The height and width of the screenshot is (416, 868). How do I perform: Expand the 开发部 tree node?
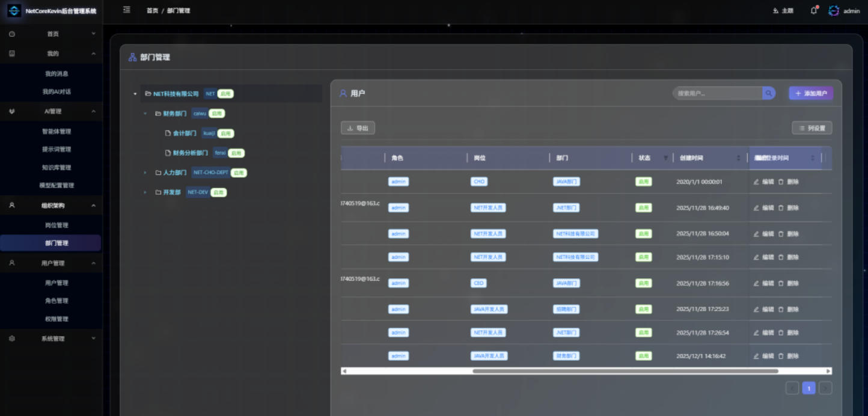click(x=145, y=192)
